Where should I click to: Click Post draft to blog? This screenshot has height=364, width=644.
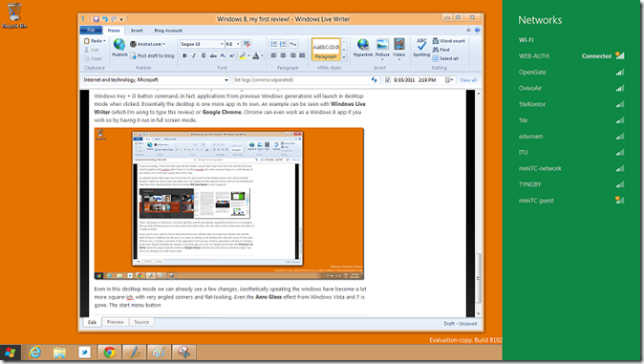pyautogui.click(x=152, y=55)
